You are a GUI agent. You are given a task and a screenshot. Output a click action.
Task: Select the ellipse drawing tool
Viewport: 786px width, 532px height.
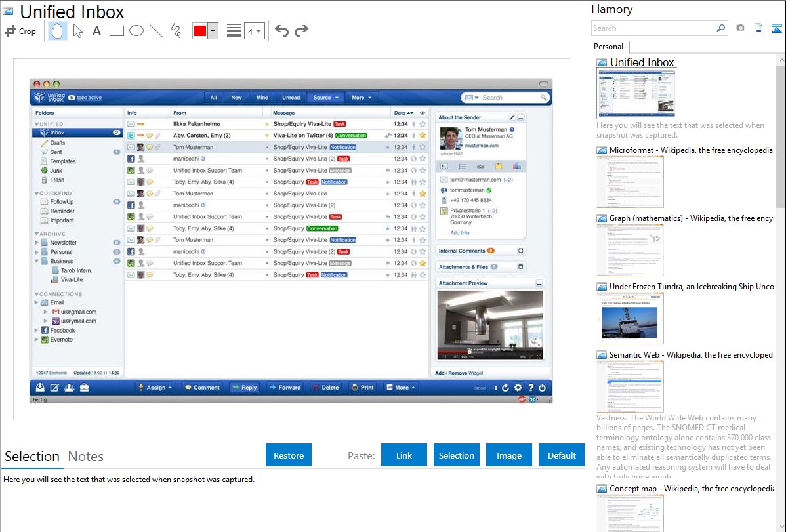coord(136,31)
